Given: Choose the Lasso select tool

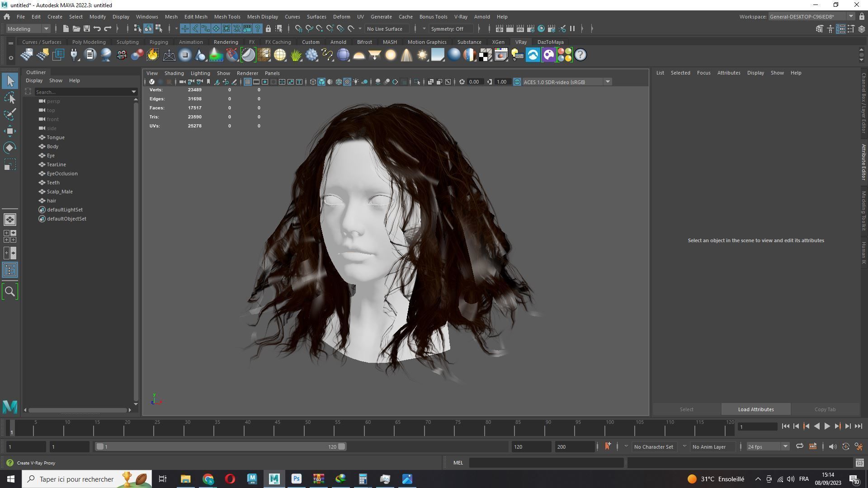Looking at the screenshot, I should 10,98.
